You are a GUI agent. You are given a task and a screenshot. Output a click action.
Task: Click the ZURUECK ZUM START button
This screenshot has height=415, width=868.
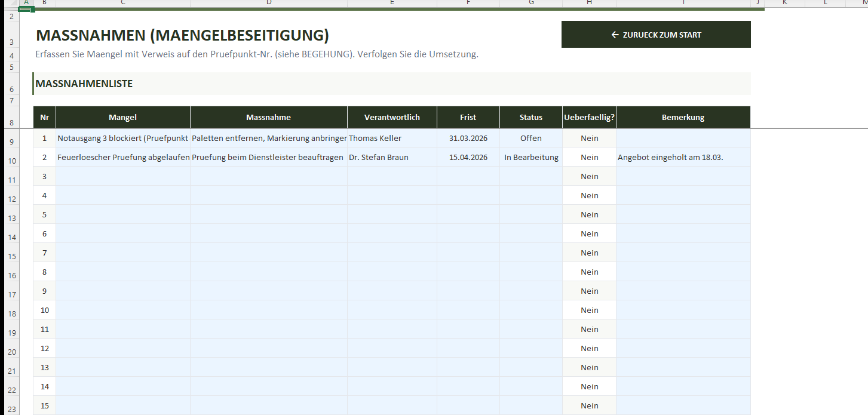coord(656,35)
